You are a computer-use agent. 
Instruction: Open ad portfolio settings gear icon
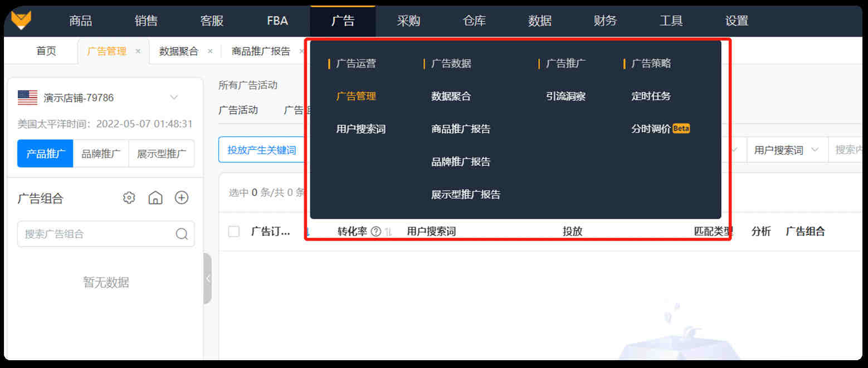tap(129, 198)
